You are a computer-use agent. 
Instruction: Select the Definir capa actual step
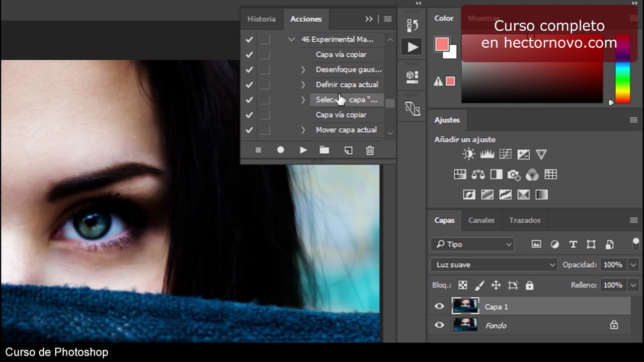click(347, 84)
